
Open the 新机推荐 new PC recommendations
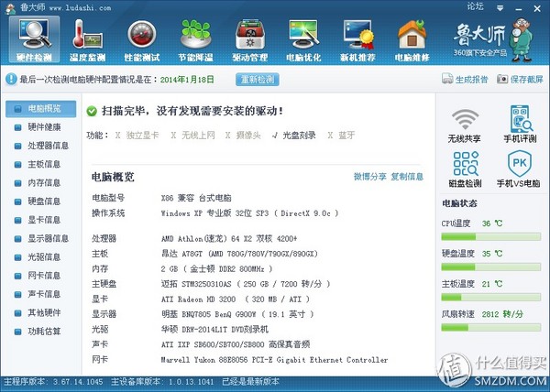click(x=357, y=40)
